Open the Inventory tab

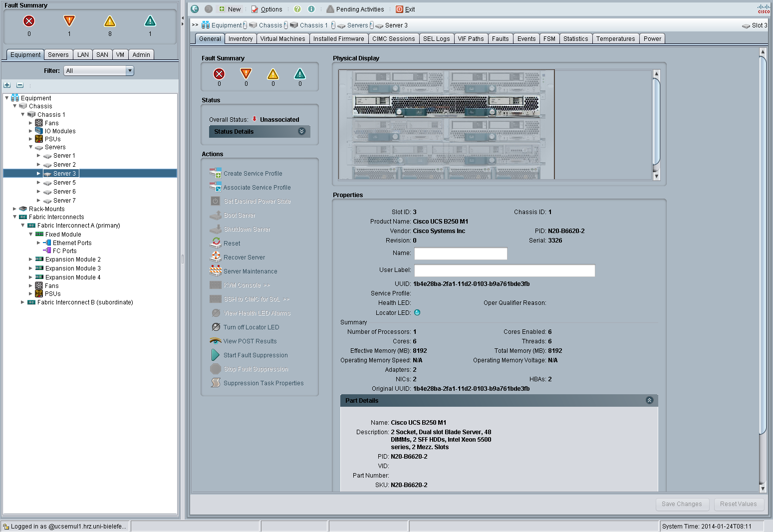[241, 39]
